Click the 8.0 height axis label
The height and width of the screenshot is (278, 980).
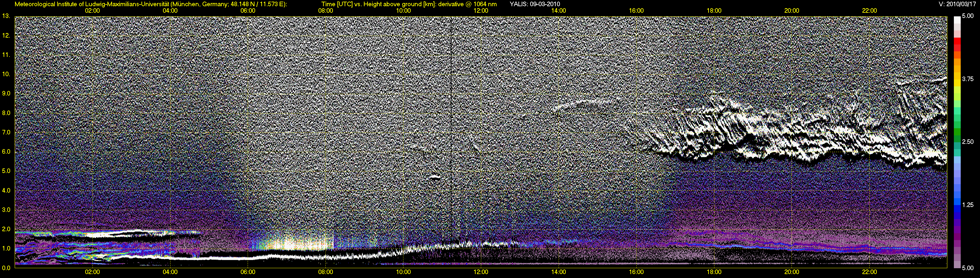pos(6,113)
